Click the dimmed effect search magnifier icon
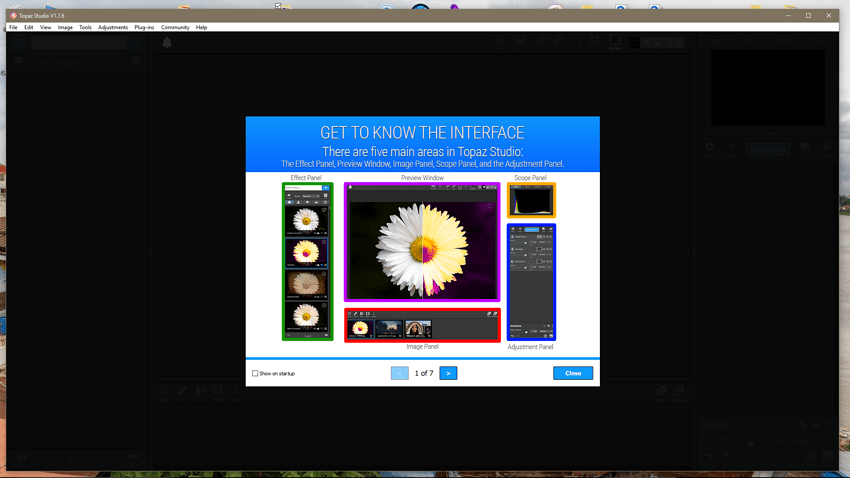Viewport: 850px width, 478px height. (136, 42)
